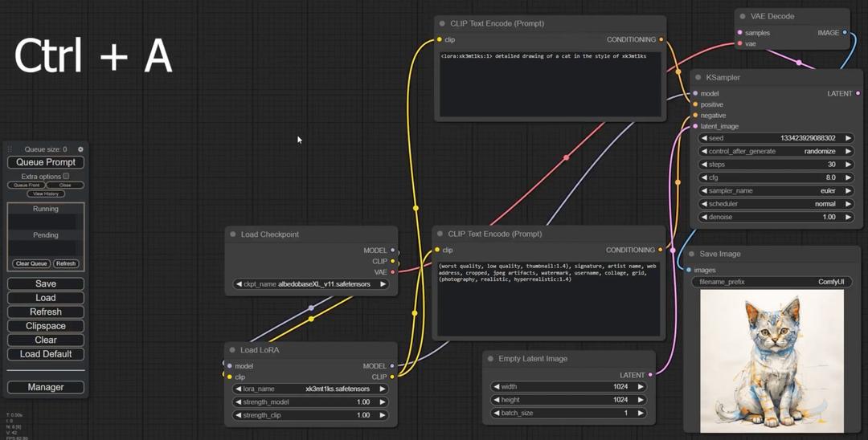Open Clipspace
This screenshot has width=868, height=440.
(46, 326)
